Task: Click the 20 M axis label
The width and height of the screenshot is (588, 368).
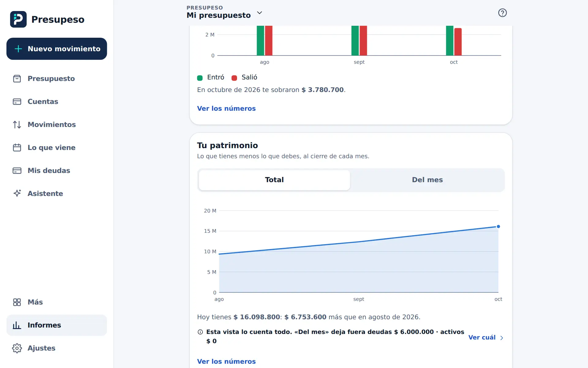Action: (210, 211)
